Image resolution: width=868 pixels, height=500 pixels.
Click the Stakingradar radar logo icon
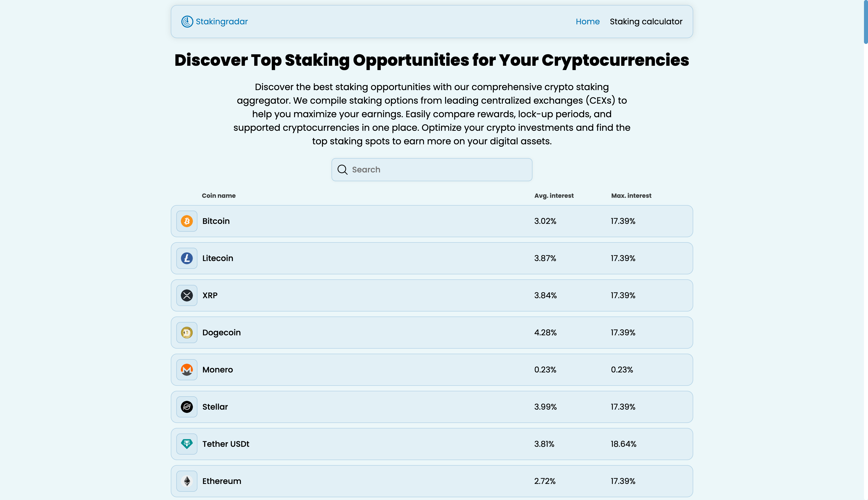pyautogui.click(x=187, y=22)
